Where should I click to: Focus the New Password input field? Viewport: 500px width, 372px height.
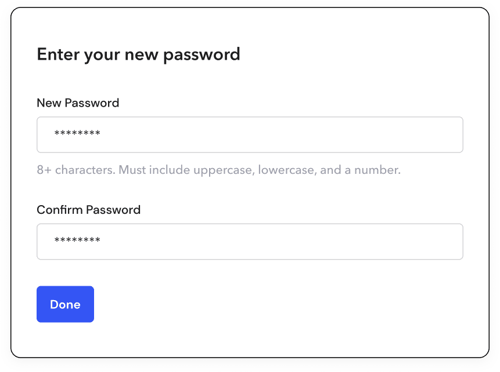pos(250,135)
